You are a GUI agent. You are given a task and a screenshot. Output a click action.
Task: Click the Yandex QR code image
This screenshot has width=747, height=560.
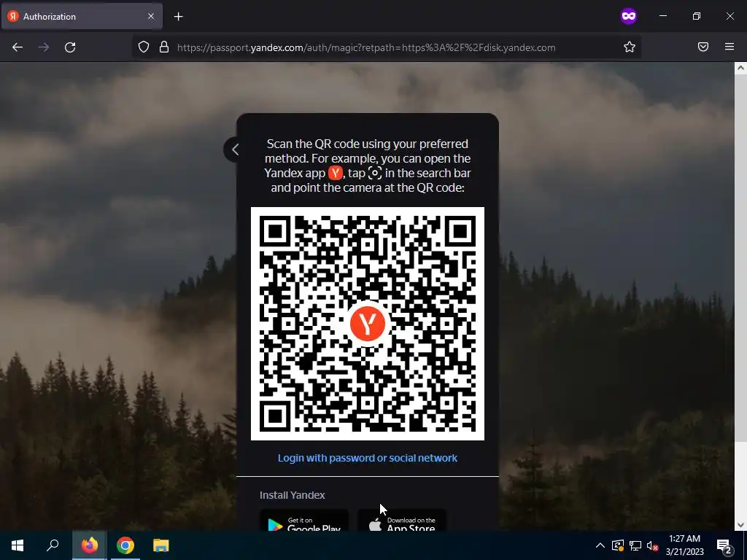coord(368,323)
